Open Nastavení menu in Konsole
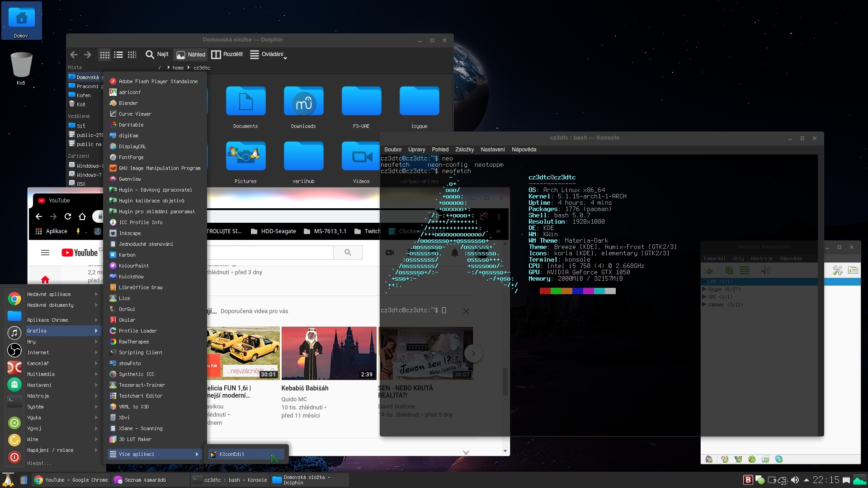868x488 pixels. (x=492, y=150)
